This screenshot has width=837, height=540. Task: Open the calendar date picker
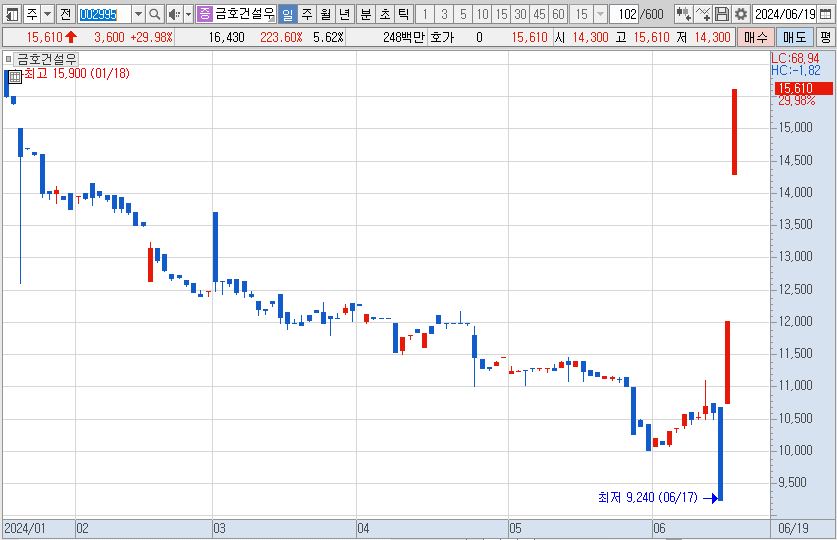pos(825,14)
